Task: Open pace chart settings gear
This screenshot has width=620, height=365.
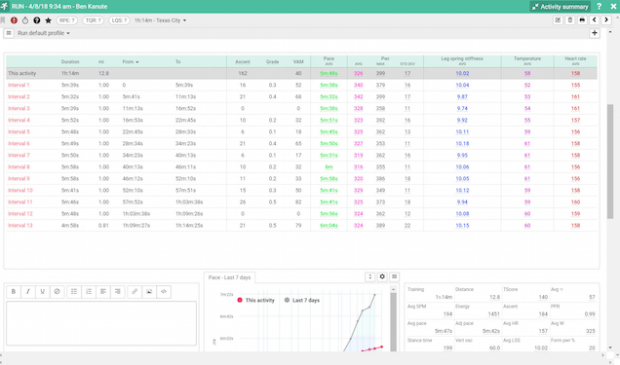Action: 382,277
